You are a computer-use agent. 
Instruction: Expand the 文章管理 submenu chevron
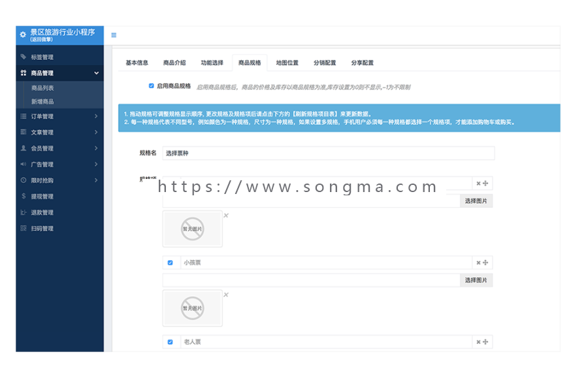pos(96,132)
